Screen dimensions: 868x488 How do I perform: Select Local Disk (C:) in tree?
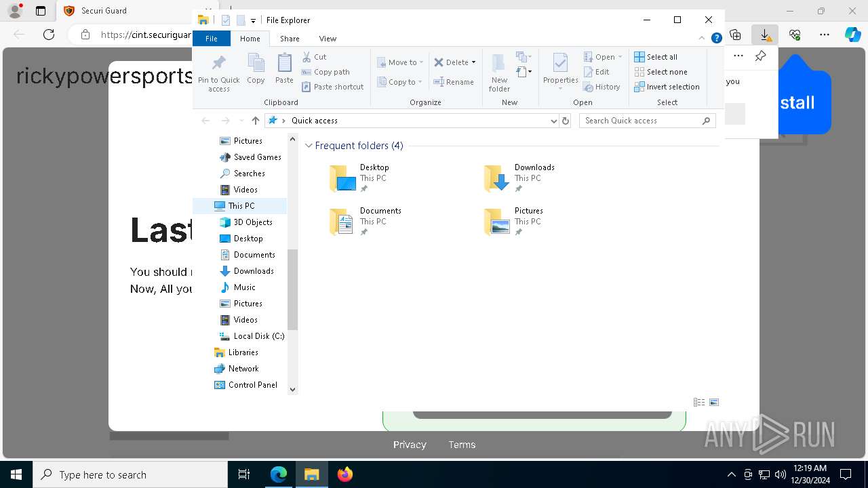point(259,336)
